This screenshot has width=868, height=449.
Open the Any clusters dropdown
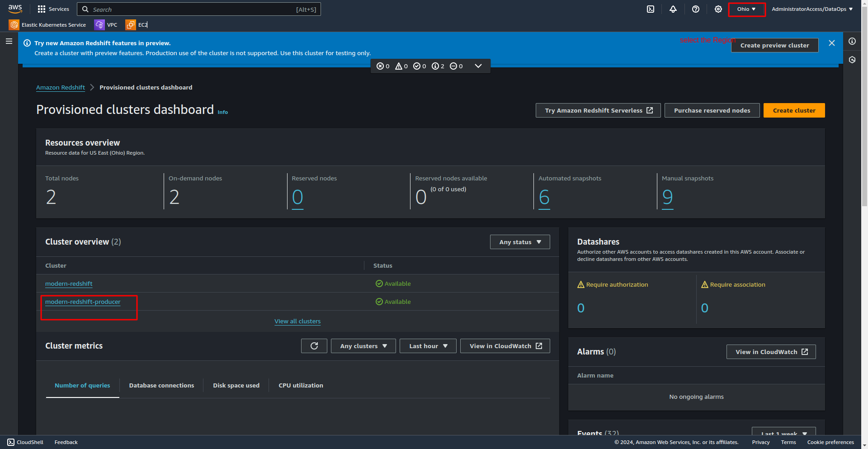point(363,346)
